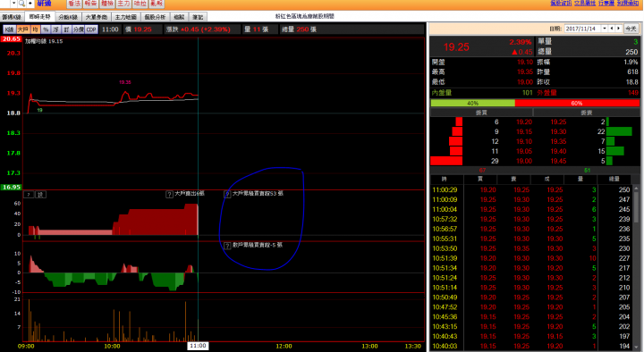644x352 pixels.
Task: Select the percent (%) display icon
Action: (x=46, y=29)
